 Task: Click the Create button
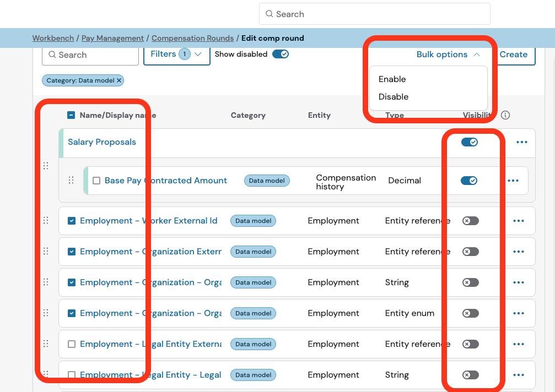pyautogui.click(x=514, y=55)
